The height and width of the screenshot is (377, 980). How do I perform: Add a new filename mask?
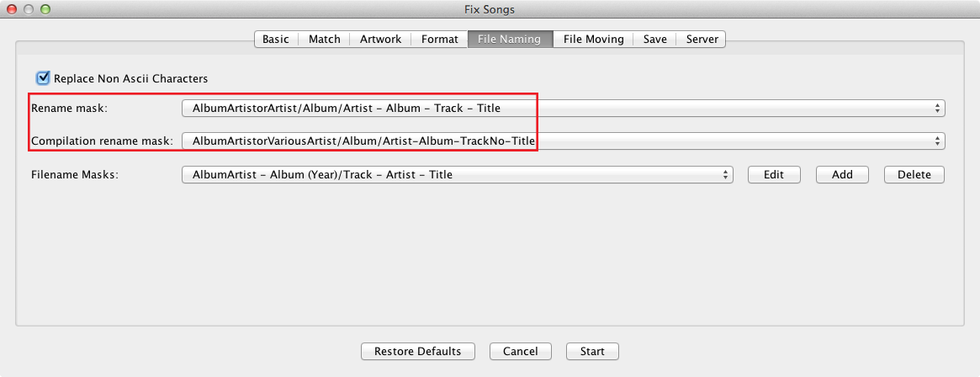(842, 175)
